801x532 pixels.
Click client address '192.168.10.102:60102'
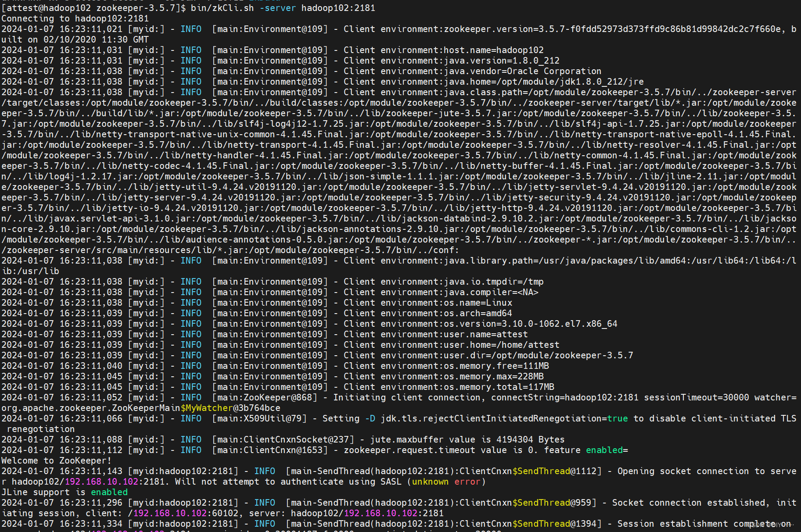tap(185, 513)
